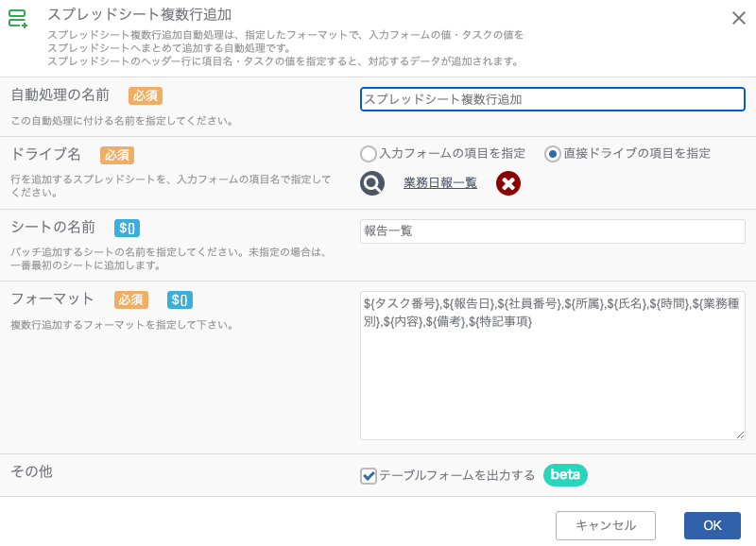Image resolution: width=756 pixels, height=546 pixels.
Task: Remove the selected spreadsheet with red X icon
Action: (x=508, y=183)
